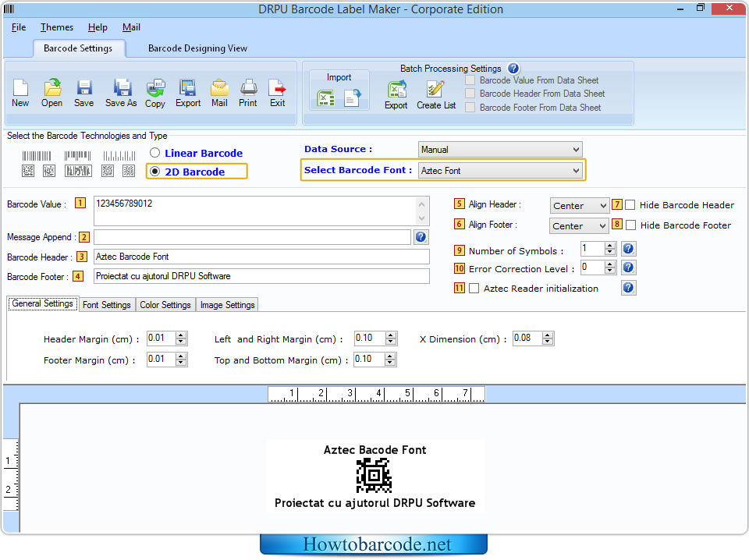
Task: Open the Help menu
Action: pyautogui.click(x=98, y=27)
